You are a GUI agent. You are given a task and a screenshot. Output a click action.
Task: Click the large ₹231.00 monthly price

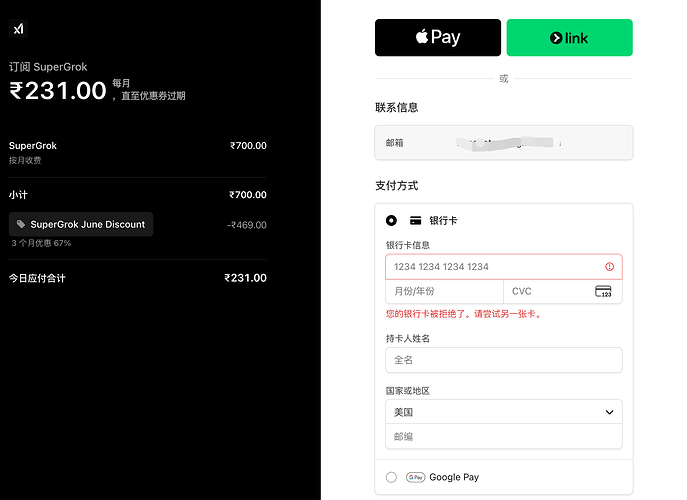point(58,91)
